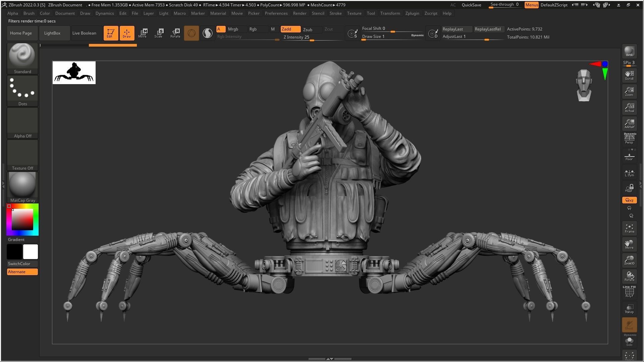The height and width of the screenshot is (362, 644).
Task: Click the camera lock icon
Action: click(629, 188)
